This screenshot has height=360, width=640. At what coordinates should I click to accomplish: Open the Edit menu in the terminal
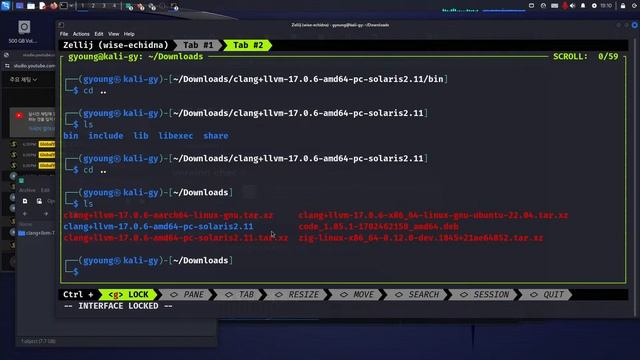tap(99, 34)
